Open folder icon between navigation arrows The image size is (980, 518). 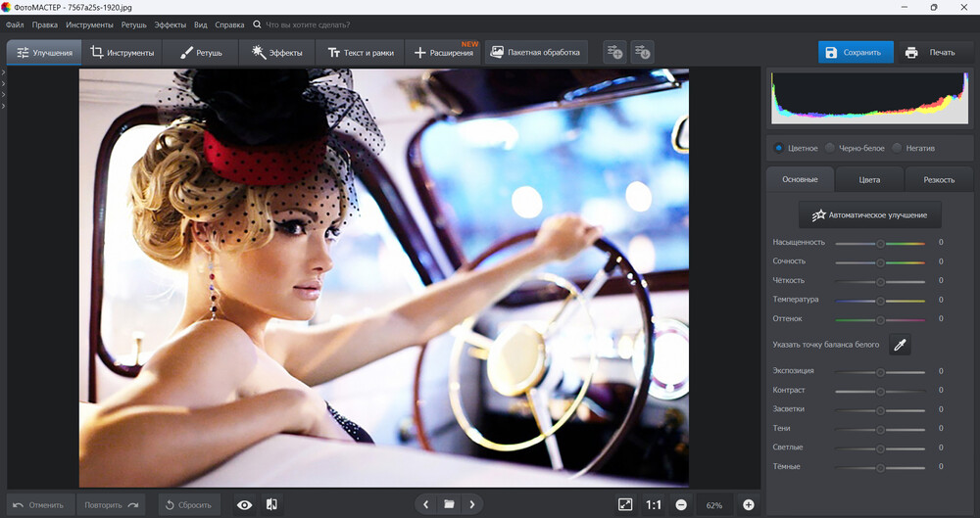tap(449, 505)
